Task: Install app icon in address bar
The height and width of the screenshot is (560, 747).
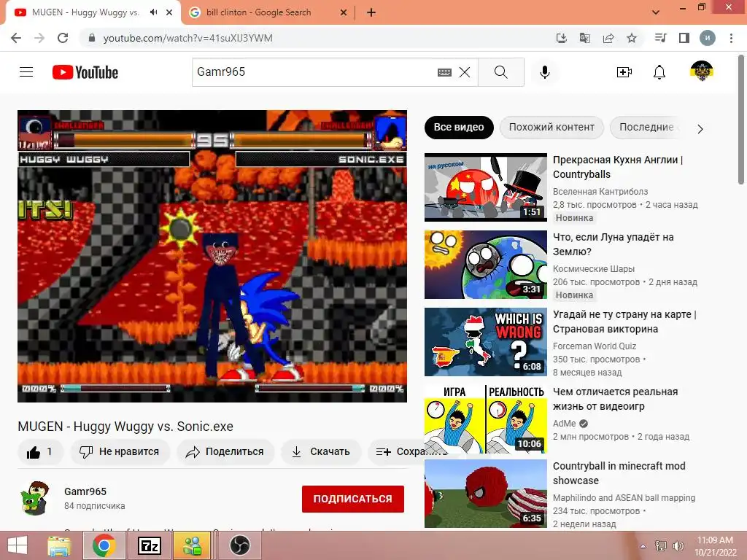Action: coord(562,38)
